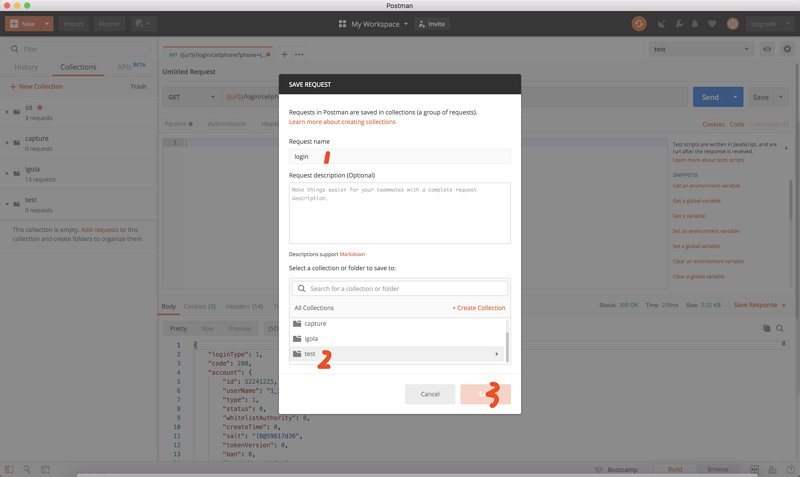Click the Get a global variable snippet

click(x=696, y=201)
